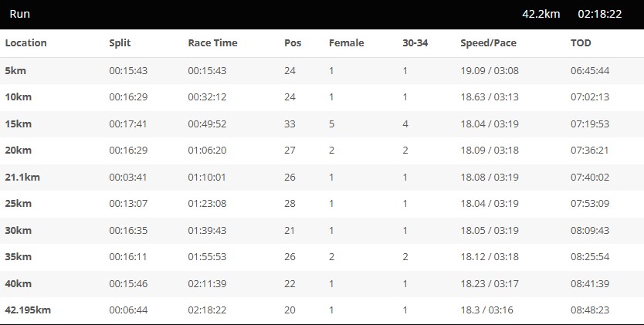Click the 35km time of day 08:25:54
The width and height of the screenshot is (644, 325).
pyautogui.click(x=590, y=257)
